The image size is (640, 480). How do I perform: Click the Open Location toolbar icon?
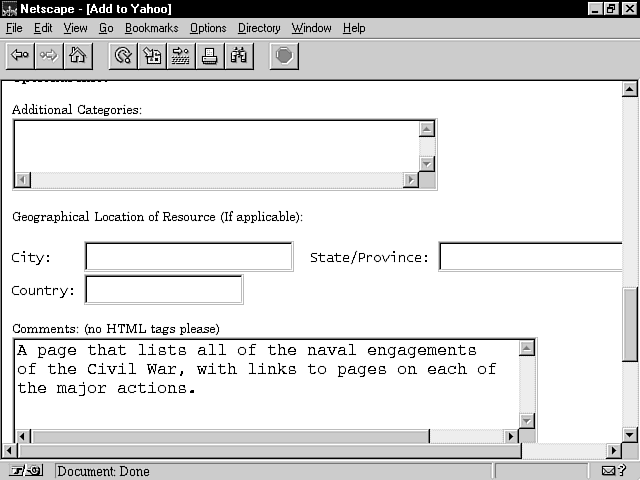[181, 56]
